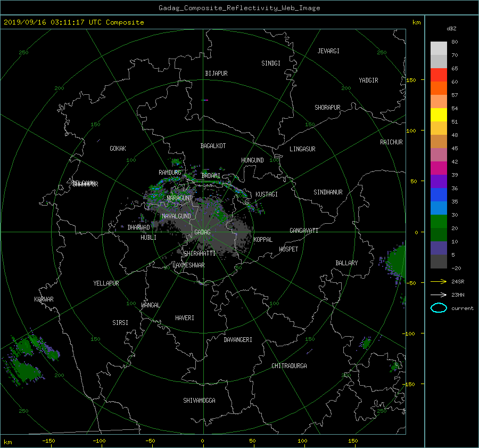Click the light gray 70-80 dBZ swatch
The width and height of the screenshot is (479, 448).
pos(439,48)
